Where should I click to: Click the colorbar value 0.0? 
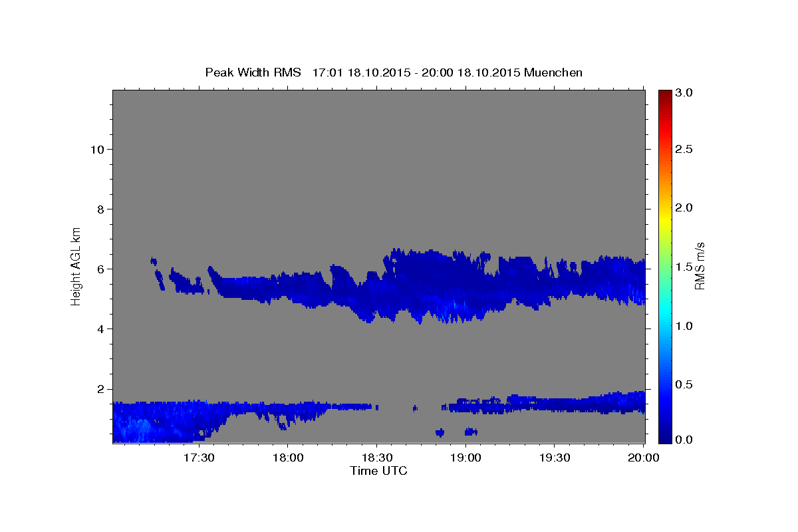(684, 440)
